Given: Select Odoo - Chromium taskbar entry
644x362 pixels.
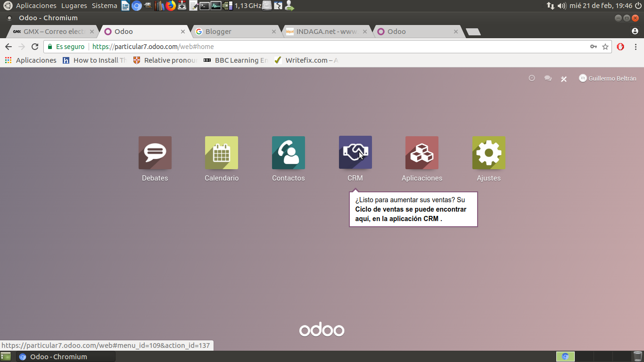Looking at the screenshot, I should point(66,356).
